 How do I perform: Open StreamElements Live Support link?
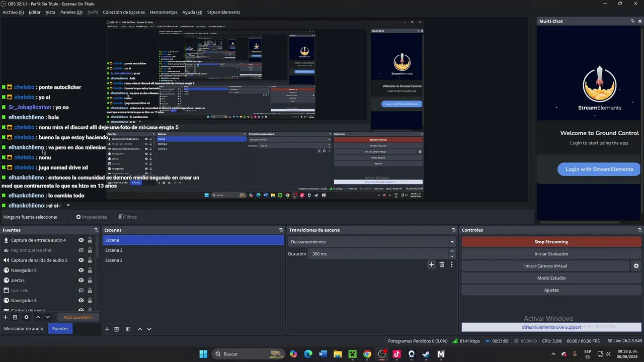551,327
